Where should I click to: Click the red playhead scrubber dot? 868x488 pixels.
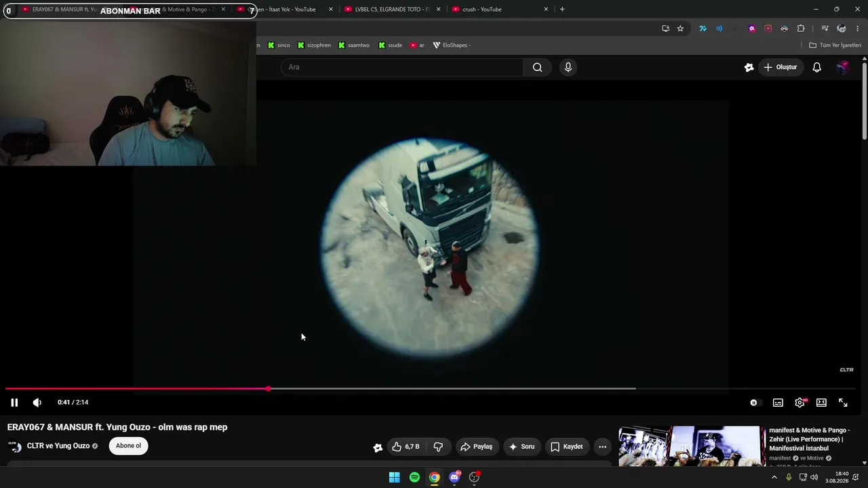[269, 389]
